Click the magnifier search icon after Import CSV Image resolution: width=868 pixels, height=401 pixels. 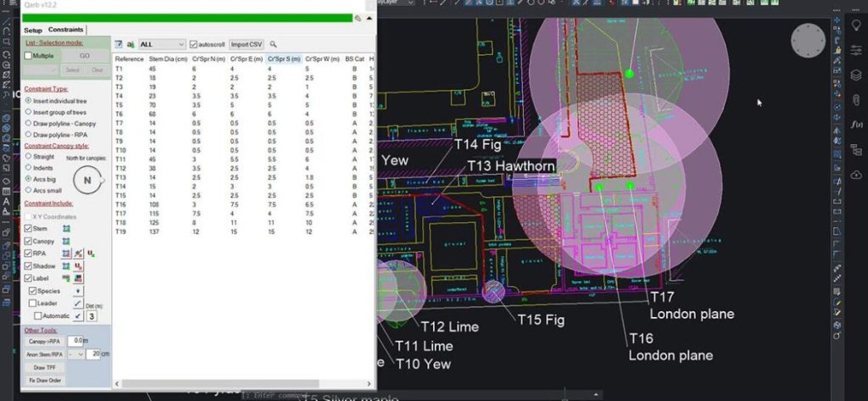click(x=273, y=44)
